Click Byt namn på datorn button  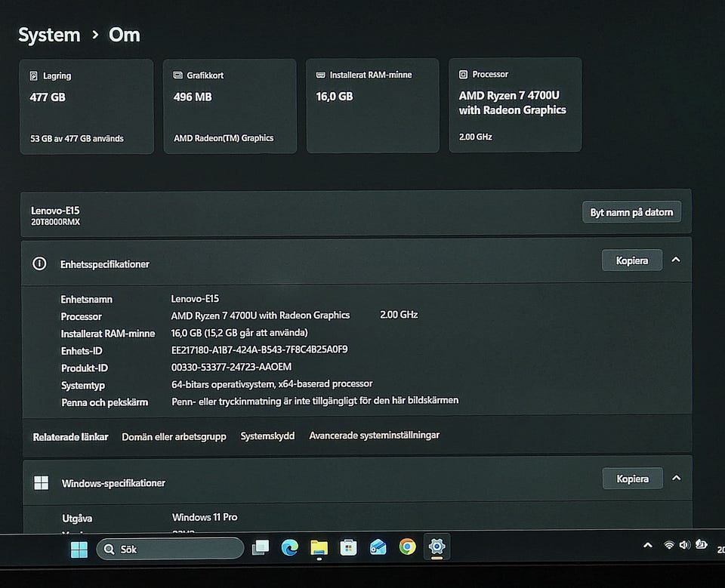(x=631, y=212)
